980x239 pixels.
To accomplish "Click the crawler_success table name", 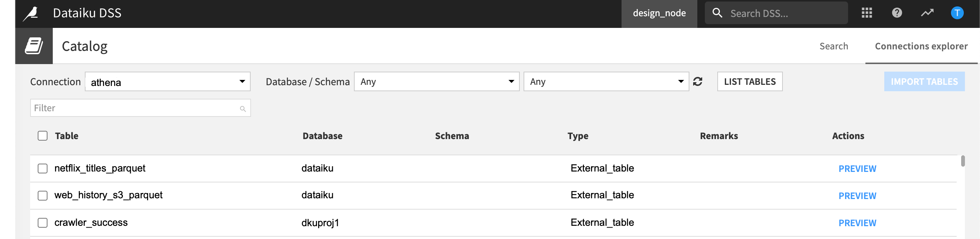I will click(91, 222).
